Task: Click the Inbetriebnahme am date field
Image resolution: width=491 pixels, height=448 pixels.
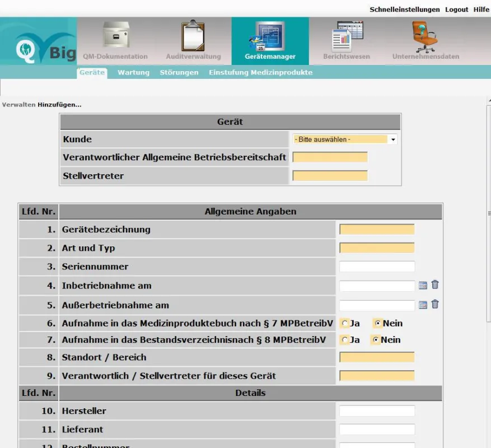Action: [377, 286]
